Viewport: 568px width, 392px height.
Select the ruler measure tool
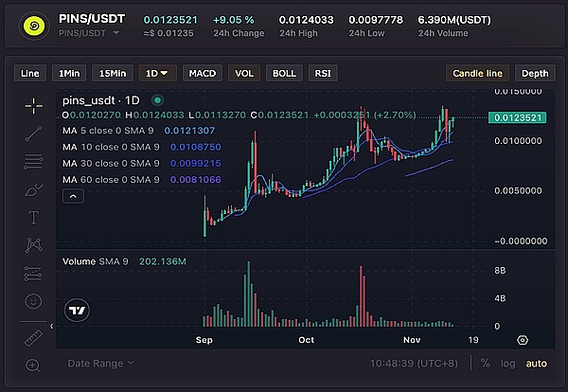(34, 337)
